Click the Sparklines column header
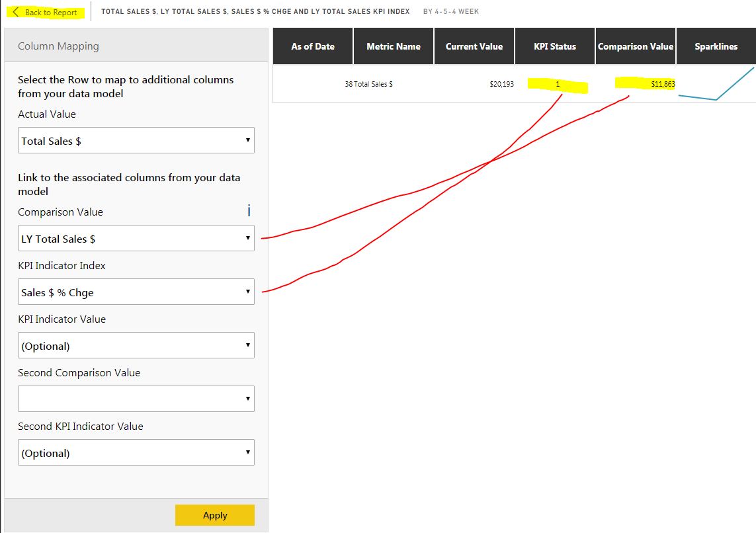 pyautogui.click(x=716, y=46)
